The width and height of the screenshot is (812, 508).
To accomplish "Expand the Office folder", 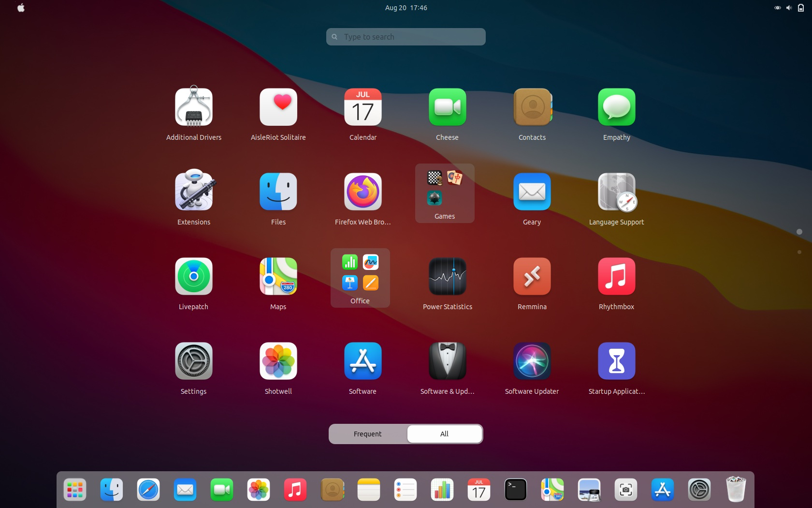I will pos(360,278).
